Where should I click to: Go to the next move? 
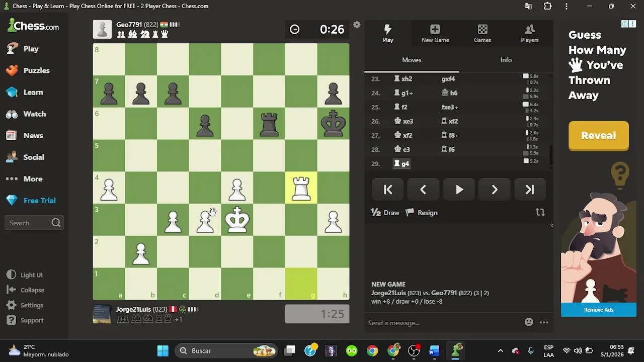[x=495, y=190]
